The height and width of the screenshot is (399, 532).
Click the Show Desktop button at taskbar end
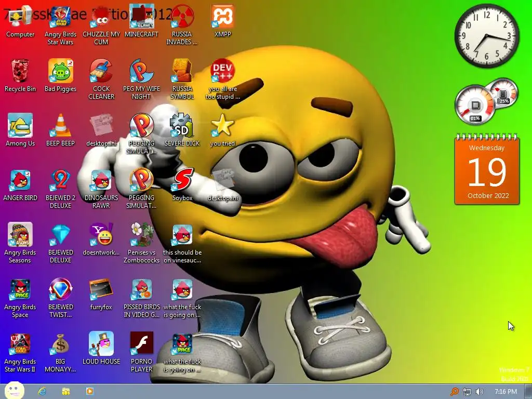click(528, 392)
